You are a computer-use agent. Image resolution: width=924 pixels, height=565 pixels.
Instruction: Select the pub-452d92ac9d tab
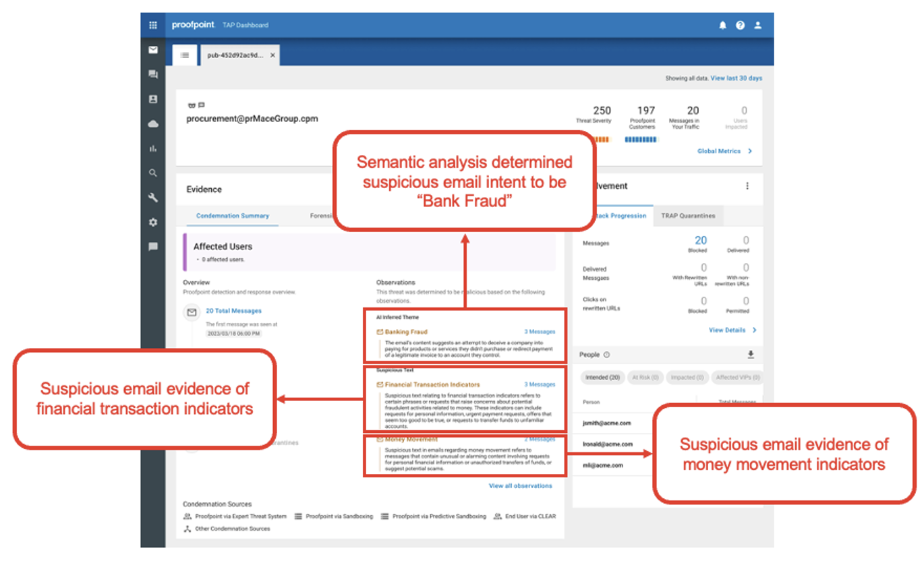coord(235,55)
